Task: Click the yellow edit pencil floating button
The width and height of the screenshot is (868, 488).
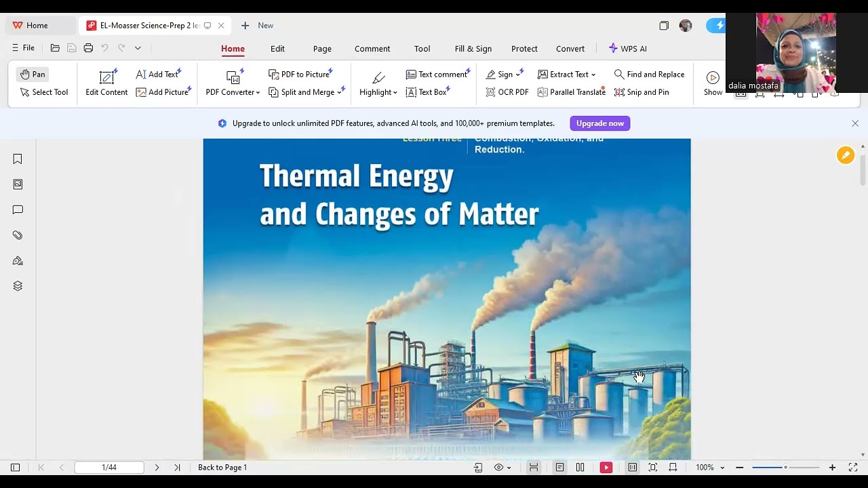Action: click(845, 155)
